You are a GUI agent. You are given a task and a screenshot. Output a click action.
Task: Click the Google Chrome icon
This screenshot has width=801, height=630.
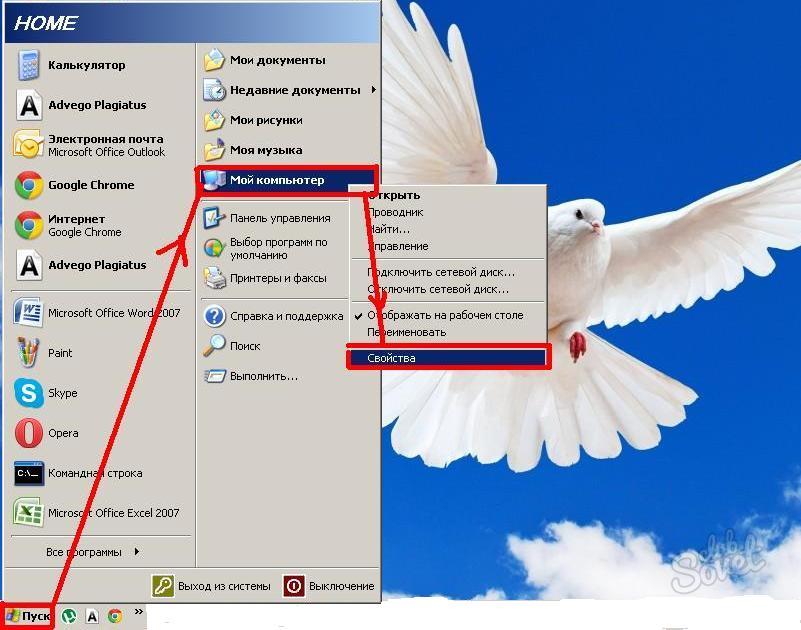click(x=28, y=185)
